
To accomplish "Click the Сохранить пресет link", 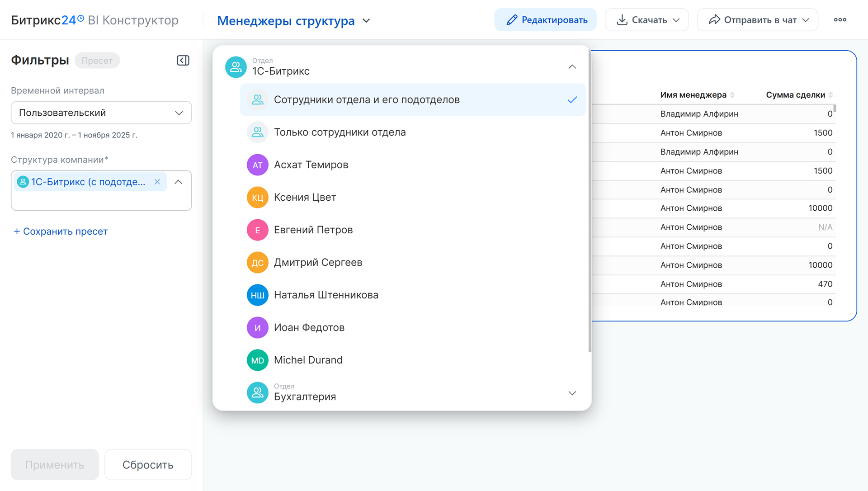I will [61, 231].
